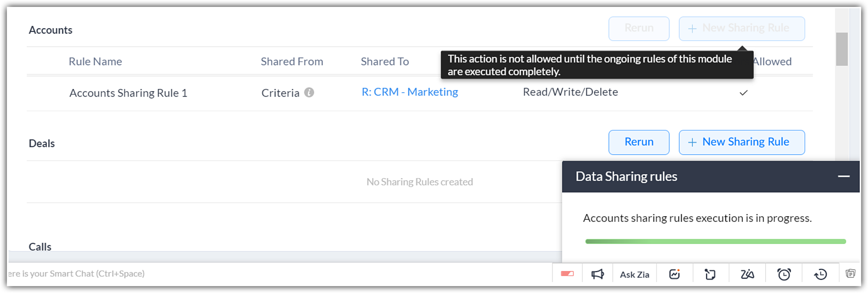
Task: Click the Accounts Sharing Rule 1 row name
Action: [x=128, y=93]
